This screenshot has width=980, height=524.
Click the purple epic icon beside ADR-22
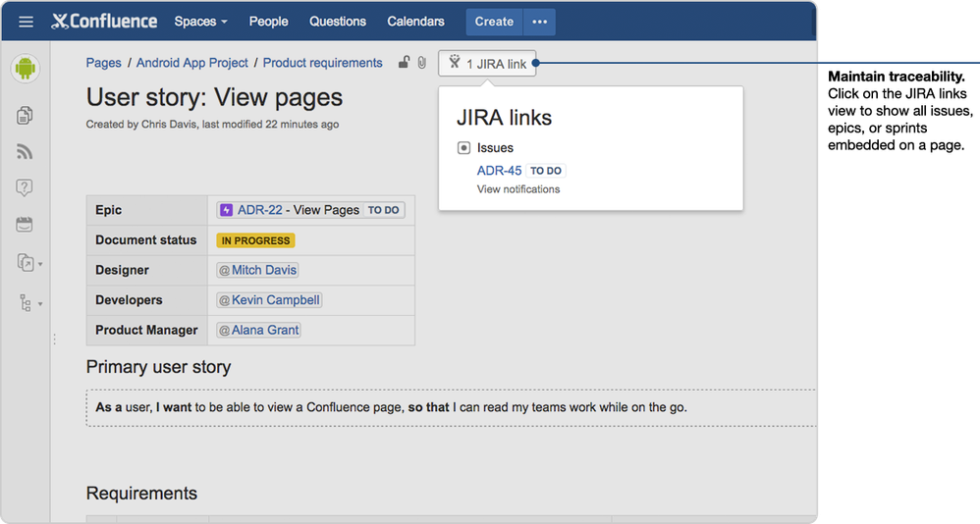click(226, 210)
